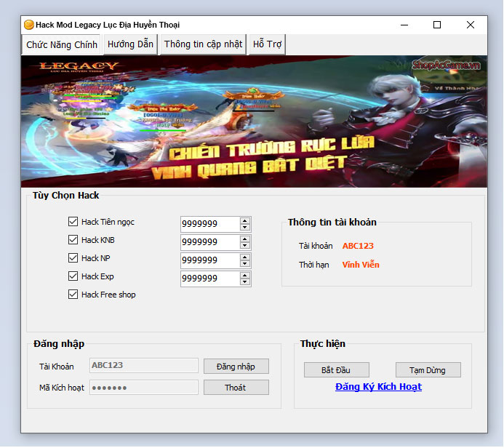
Task: Decrease the Hack Tiên ngọc value with down arrow
Action: coord(245,228)
